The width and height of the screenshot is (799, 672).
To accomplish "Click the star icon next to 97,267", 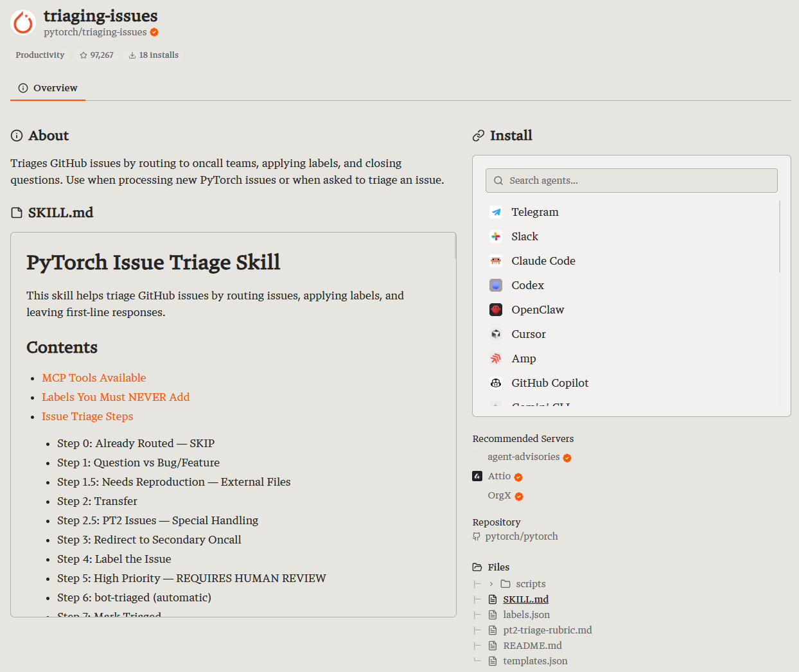I will pos(83,55).
